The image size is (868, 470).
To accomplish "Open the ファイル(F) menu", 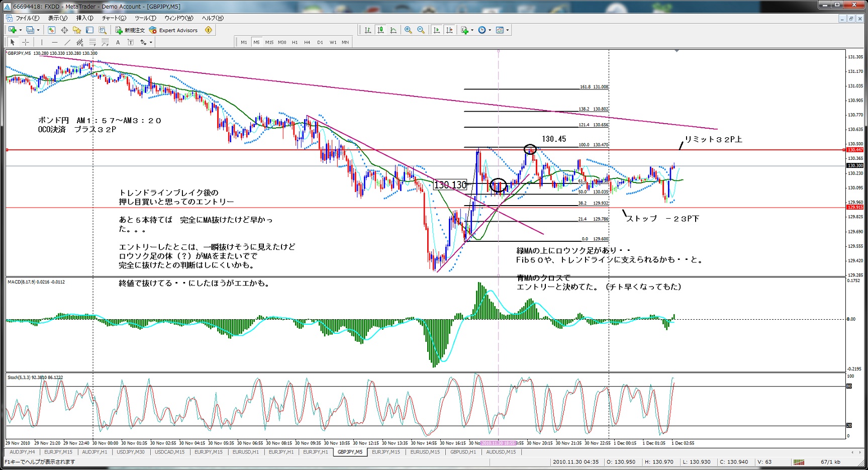I will pos(27,18).
